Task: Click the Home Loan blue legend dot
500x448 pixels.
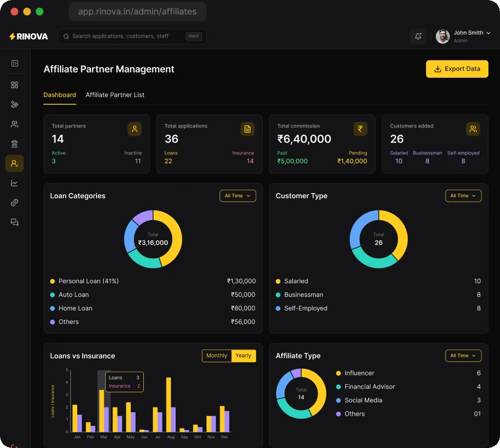Action: [53, 308]
